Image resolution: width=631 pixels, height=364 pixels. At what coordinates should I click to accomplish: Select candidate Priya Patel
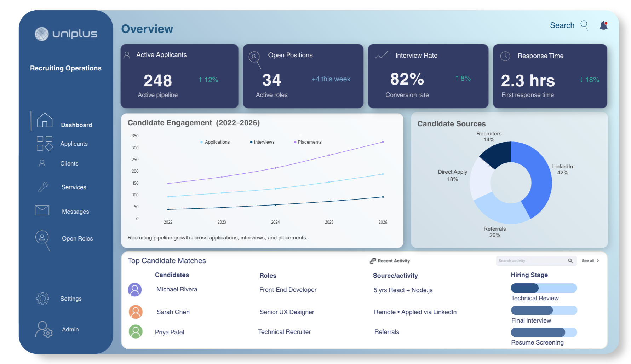coord(170,332)
